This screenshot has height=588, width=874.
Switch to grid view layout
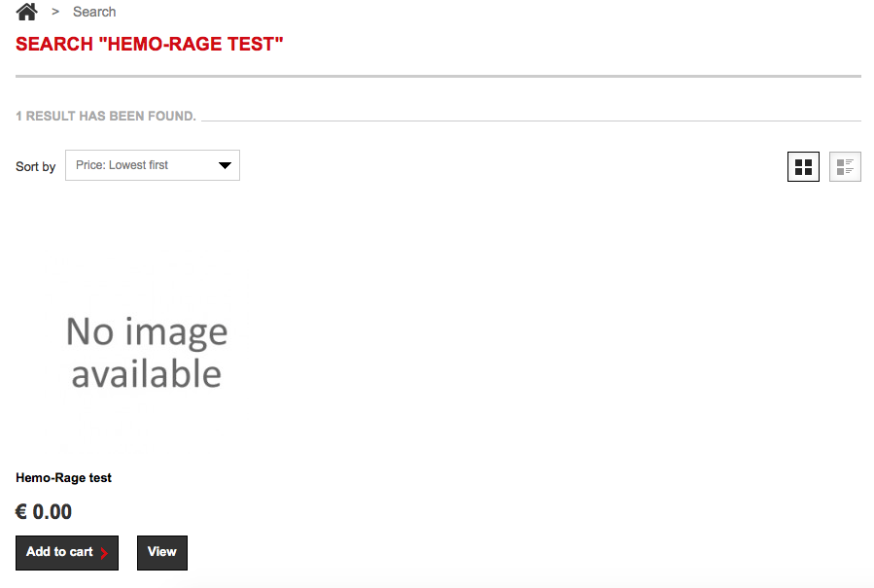tap(803, 166)
